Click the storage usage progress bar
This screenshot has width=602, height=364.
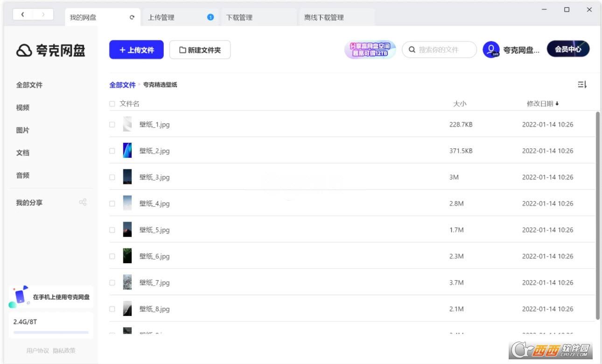click(x=51, y=332)
